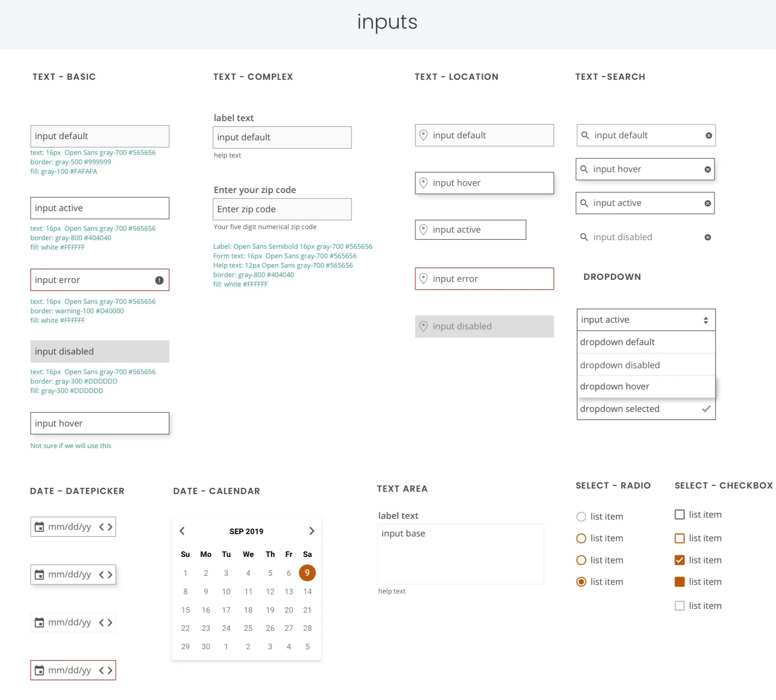Select the filled orange radio button list item

[581, 582]
